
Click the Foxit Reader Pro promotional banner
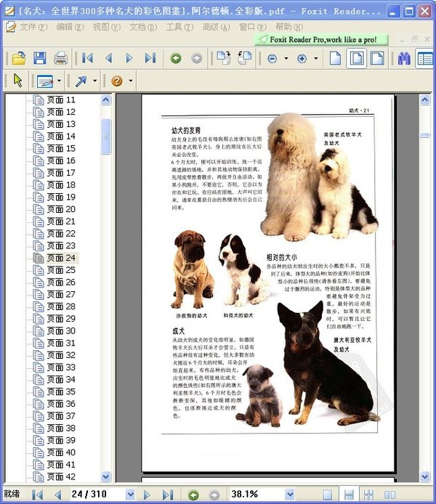320,39
